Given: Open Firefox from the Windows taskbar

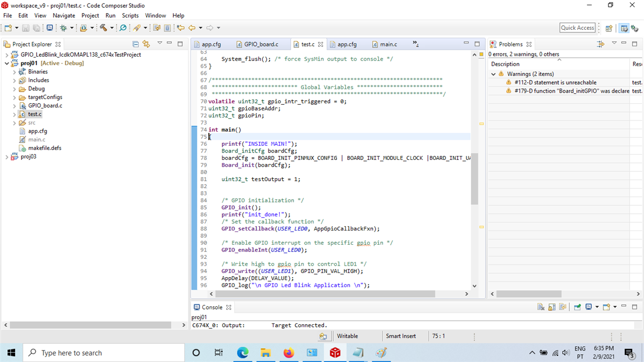Looking at the screenshot, I should click(288, 353).
